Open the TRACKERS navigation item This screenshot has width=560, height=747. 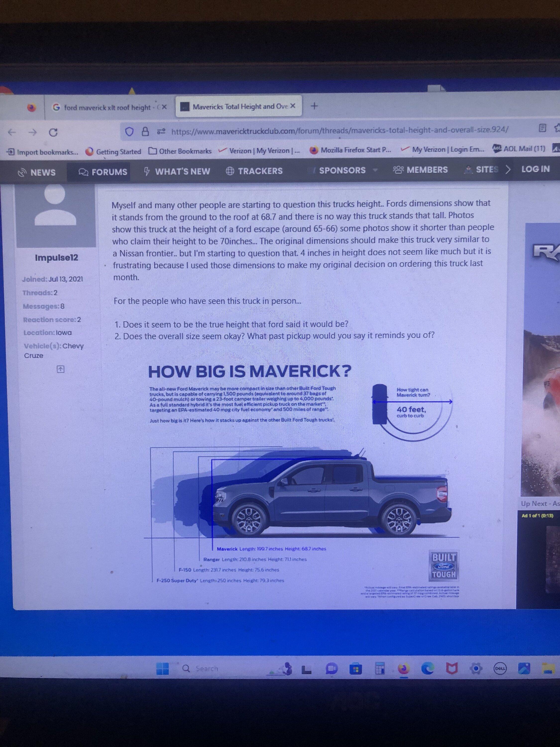click(254, 171)
